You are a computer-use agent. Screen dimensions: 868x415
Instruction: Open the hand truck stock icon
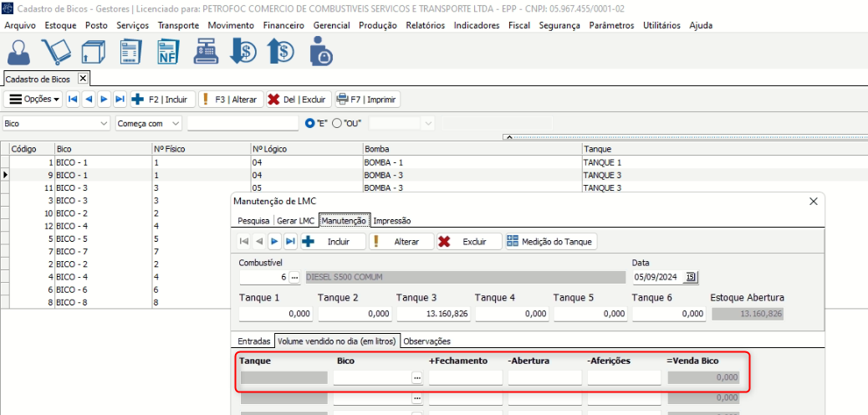click(x=57, y=52)
